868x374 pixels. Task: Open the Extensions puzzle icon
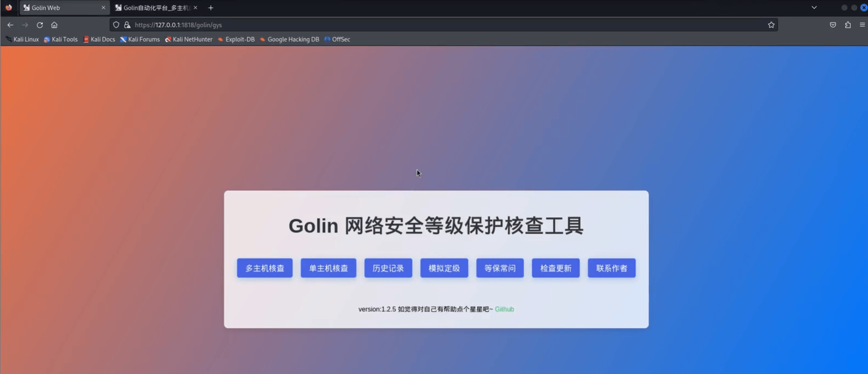[848, 25]
